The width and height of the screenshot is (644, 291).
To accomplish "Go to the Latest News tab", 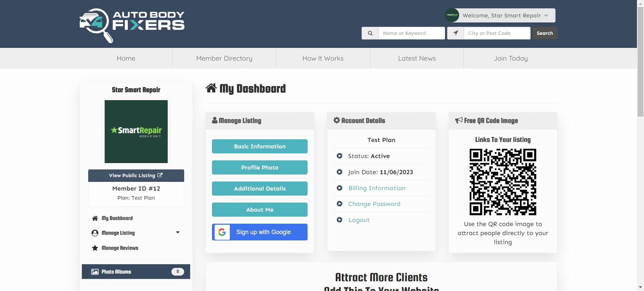I will [x=417, y=58].
